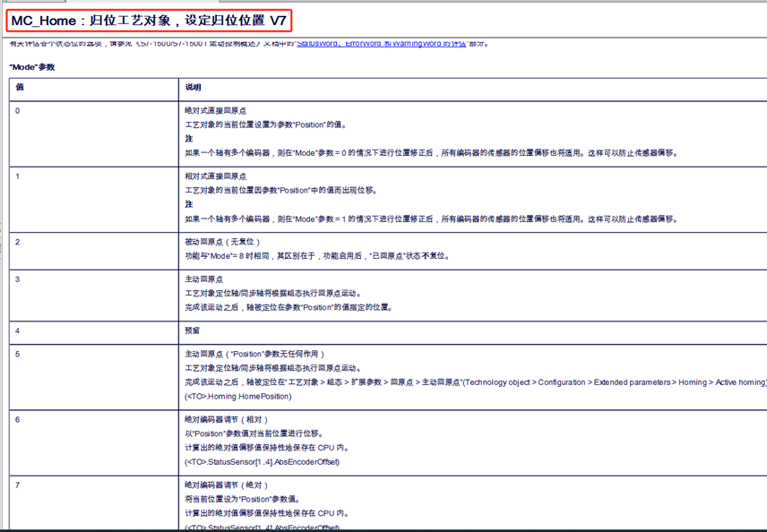The width and height of the screenshot is (767, 532).
Task: Click the Mode value 5 cell
Action: (18, 354)
